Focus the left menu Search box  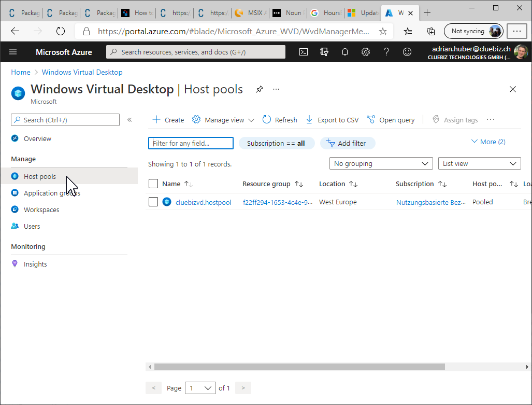[x=65, y=120]
